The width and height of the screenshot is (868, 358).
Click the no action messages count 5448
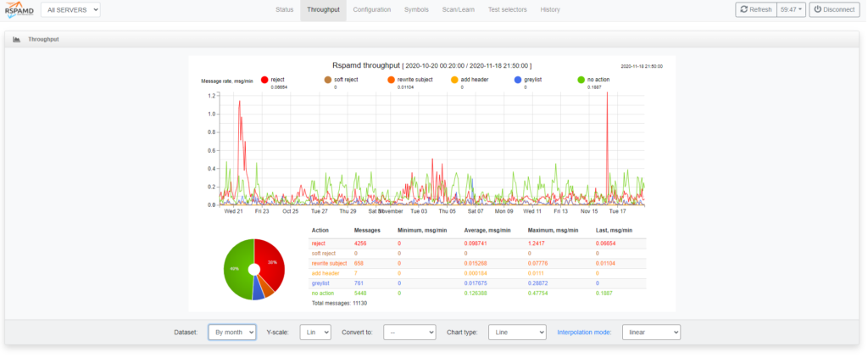click(x=360, y=294)
